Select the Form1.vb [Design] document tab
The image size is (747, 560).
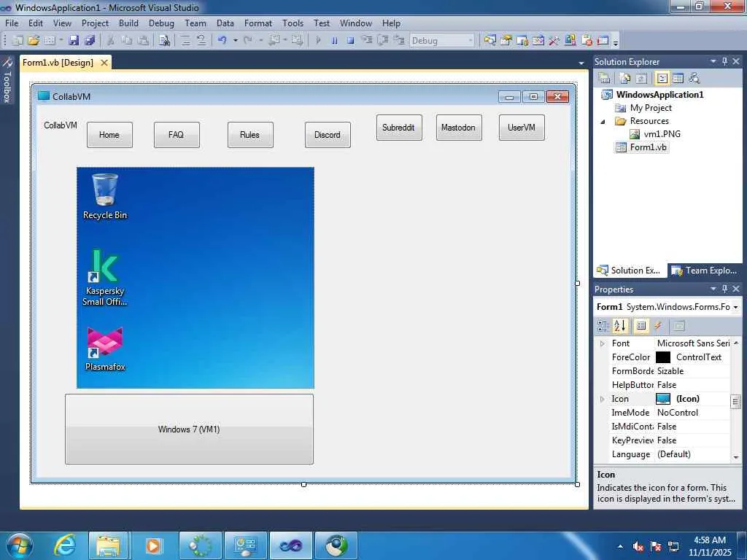pos(58,63)
